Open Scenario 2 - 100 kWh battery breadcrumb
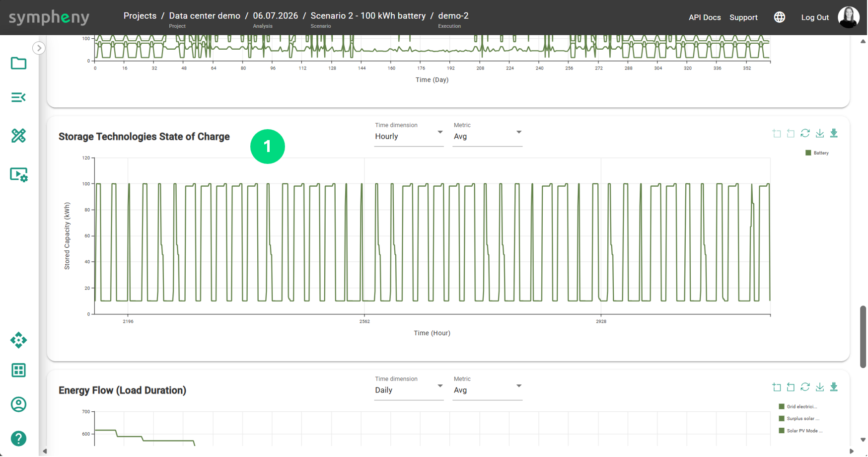The height and width of the screenshot is (457, 868). click(368, 16)
